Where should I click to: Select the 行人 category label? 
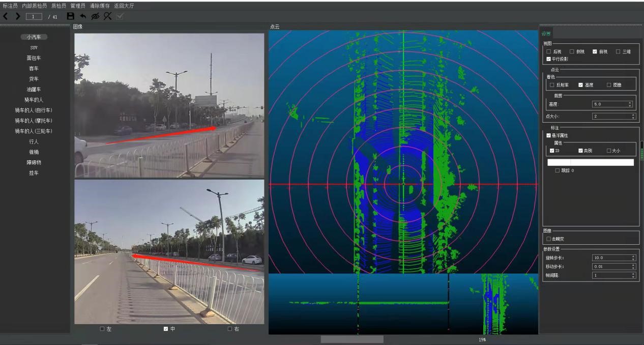[x=34, y=142]
